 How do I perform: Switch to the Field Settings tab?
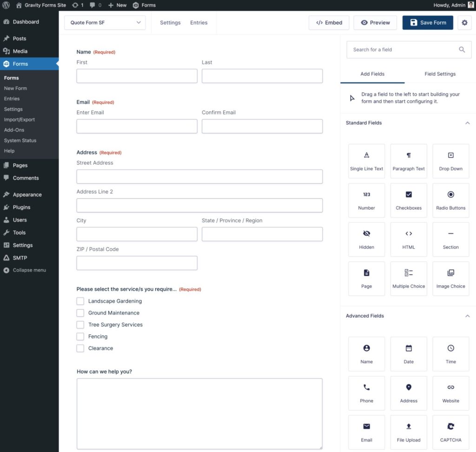click(x=440, y=74)
